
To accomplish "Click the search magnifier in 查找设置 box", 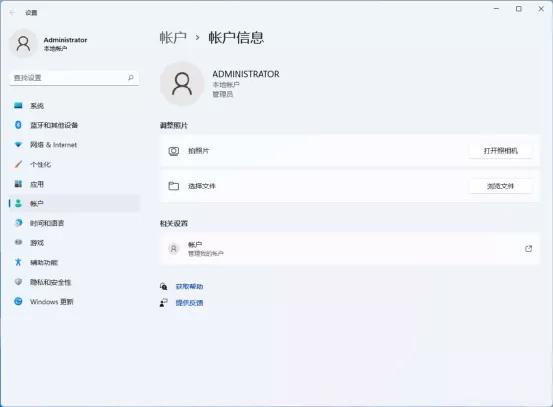I will [x=131, y=78].
